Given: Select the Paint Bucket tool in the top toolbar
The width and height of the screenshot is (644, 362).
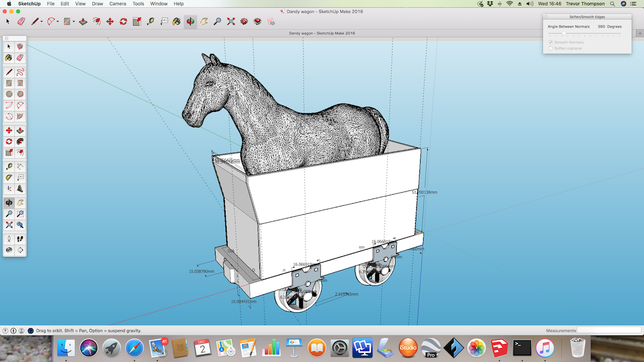Looking at the screenshot, I should [x=177, y=22].
